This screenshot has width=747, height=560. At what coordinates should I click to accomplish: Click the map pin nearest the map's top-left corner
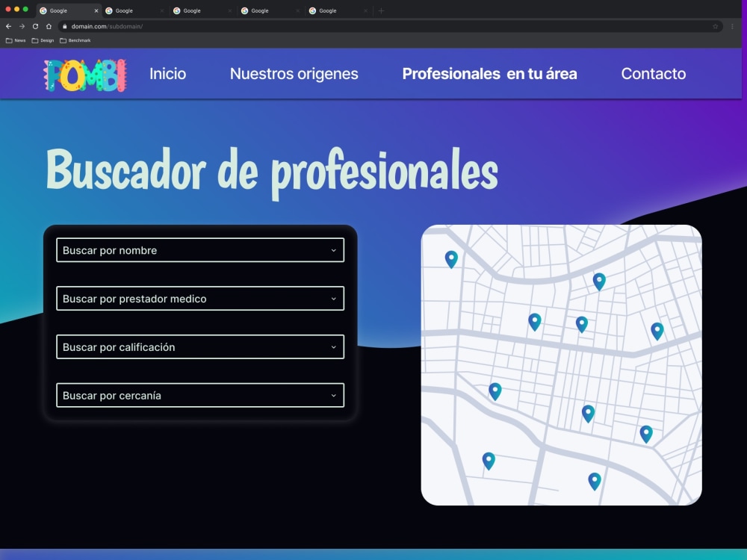tap(451, 260)
